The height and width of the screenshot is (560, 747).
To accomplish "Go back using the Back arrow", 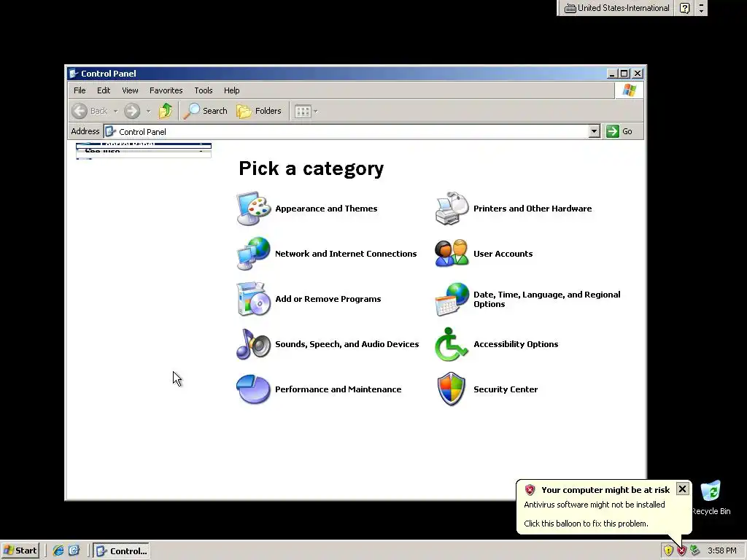I will [x=90, y=111].
